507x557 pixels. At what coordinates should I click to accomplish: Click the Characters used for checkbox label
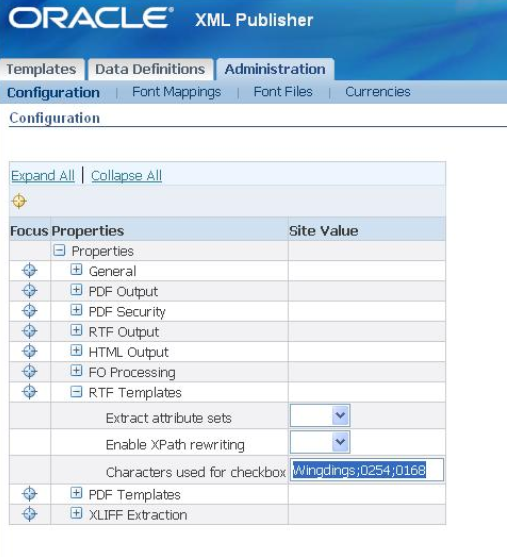196,472
